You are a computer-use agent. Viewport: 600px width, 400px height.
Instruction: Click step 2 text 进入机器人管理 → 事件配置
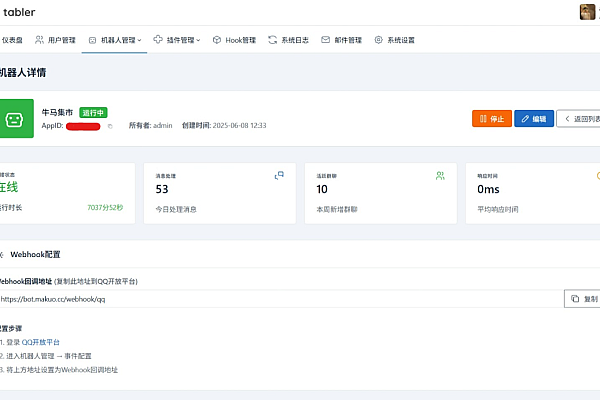(49, 356)
